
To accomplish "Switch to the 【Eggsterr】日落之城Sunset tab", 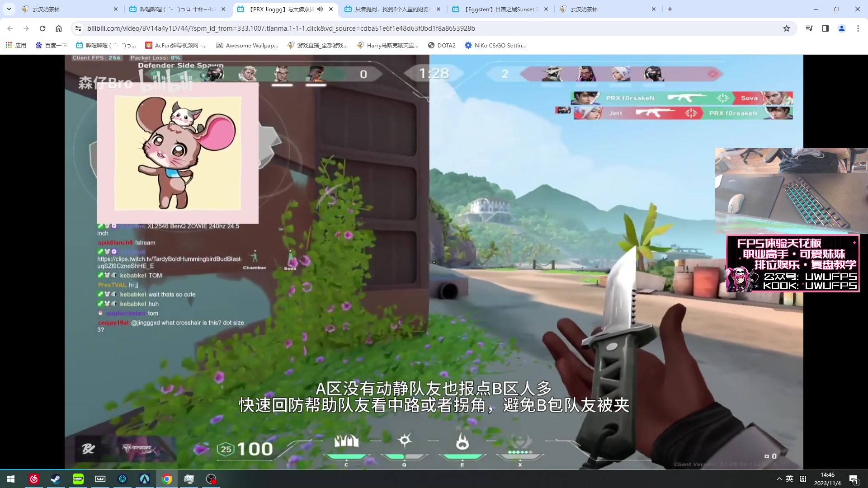I will (x=500, y=9).
